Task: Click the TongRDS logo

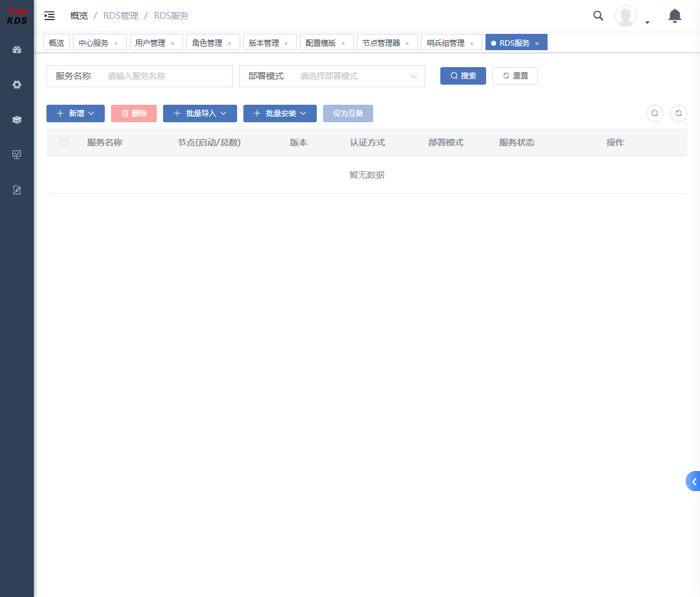Action: point(17,16)
